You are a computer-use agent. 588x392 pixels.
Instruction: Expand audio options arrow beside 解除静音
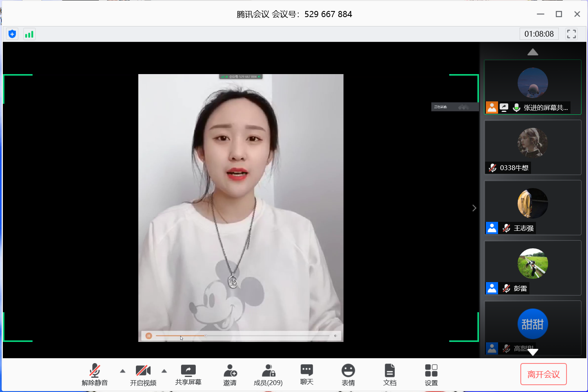tap(122, 371)
